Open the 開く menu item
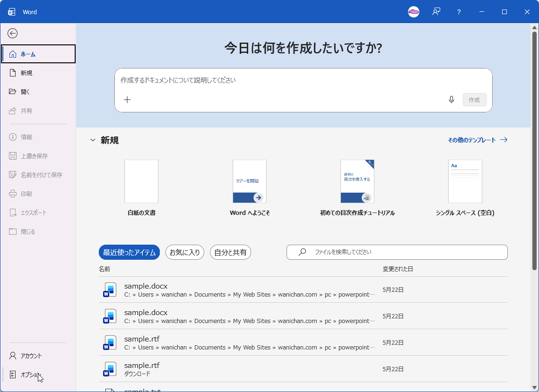Image resolution: width=539 pixels, height=392 pixels. 38,92
